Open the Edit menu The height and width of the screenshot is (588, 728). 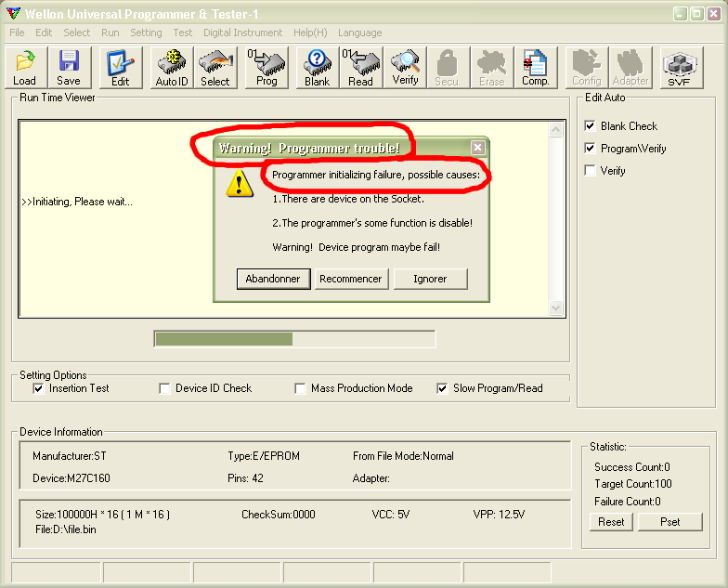click(x=44, y=33)
